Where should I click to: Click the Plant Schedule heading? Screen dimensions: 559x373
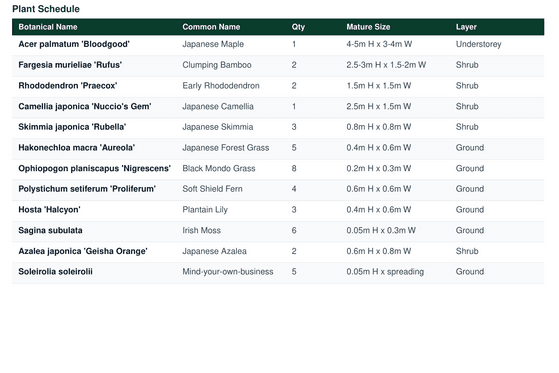click(46, 9)
